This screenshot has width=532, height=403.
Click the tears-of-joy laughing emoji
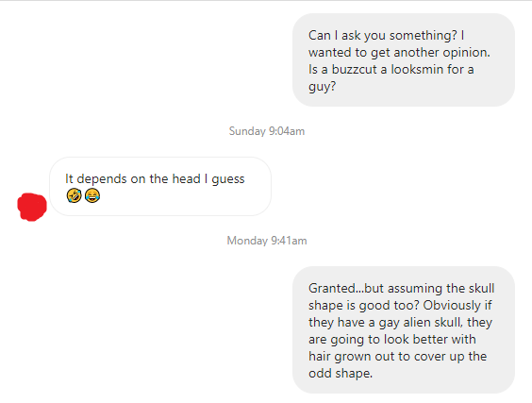click(92, 195)
